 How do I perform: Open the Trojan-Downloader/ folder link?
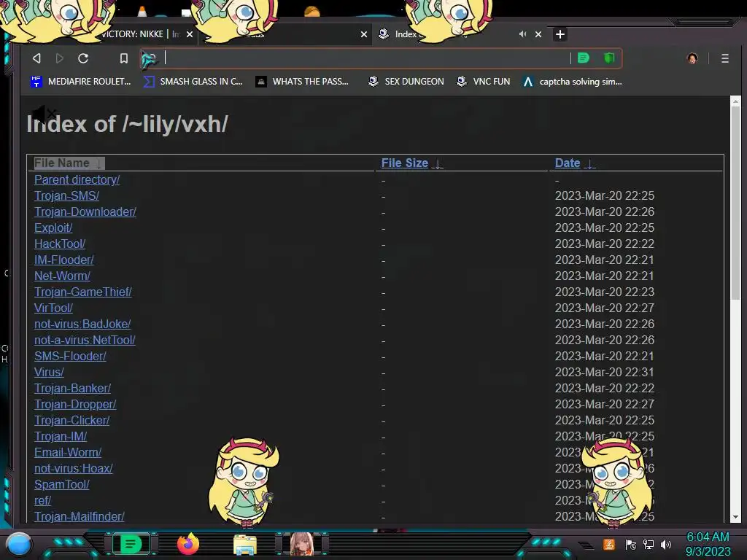click(85, 212)
